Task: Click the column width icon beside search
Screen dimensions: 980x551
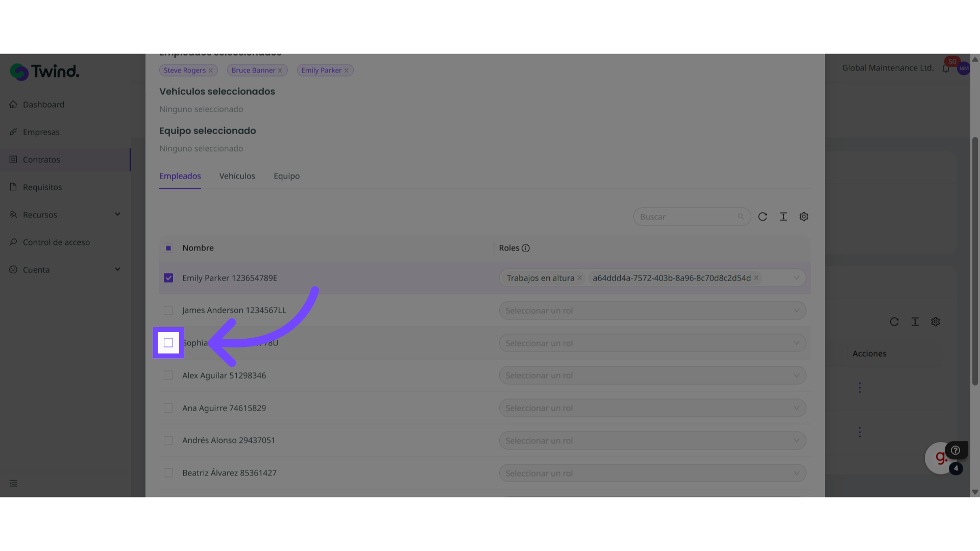Action: tap(783, 217)
